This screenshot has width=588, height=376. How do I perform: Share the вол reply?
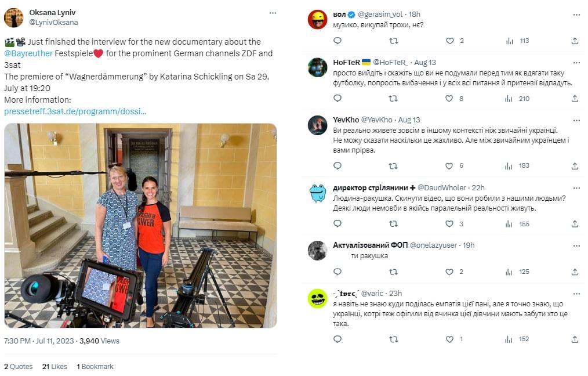click(575, 41)
